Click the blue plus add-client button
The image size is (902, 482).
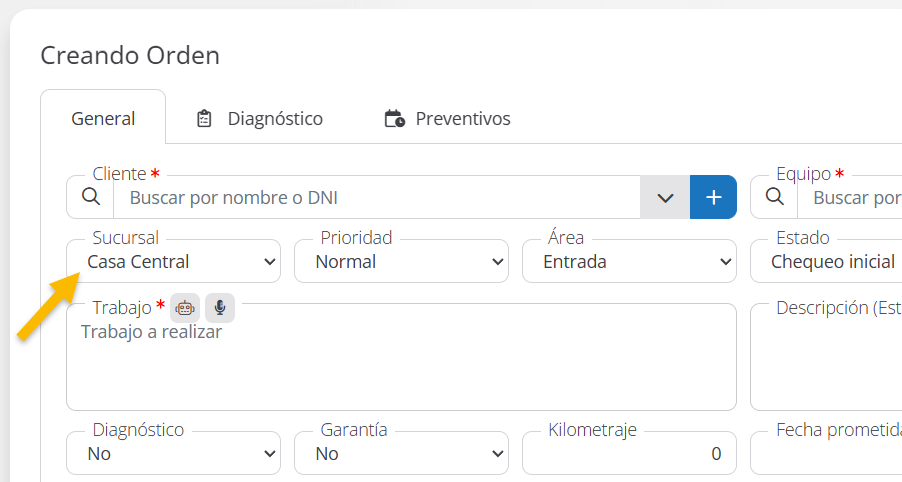tap(713, 197)
